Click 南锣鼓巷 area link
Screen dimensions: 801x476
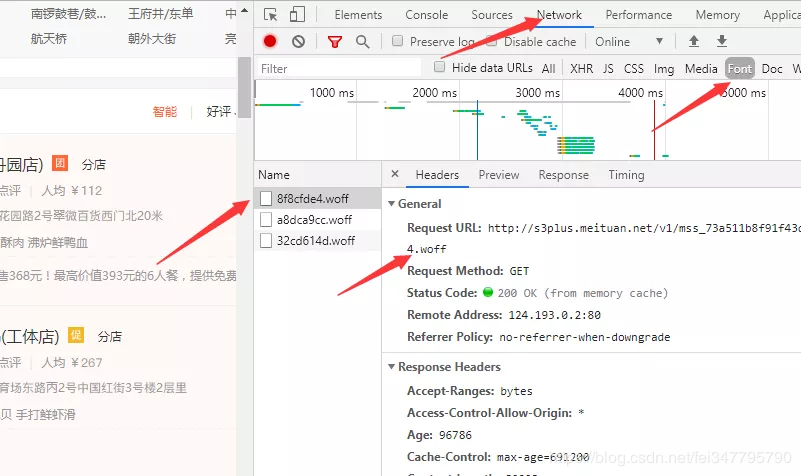click(68, 14)
